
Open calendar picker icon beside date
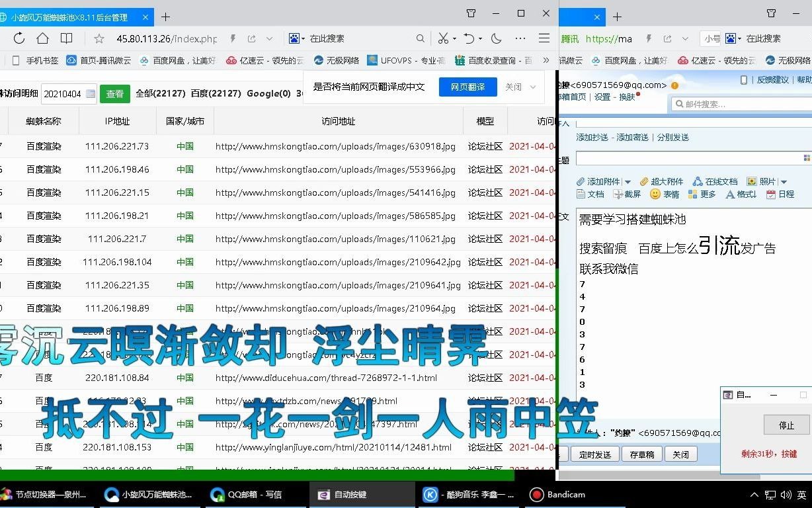point(91,94)
